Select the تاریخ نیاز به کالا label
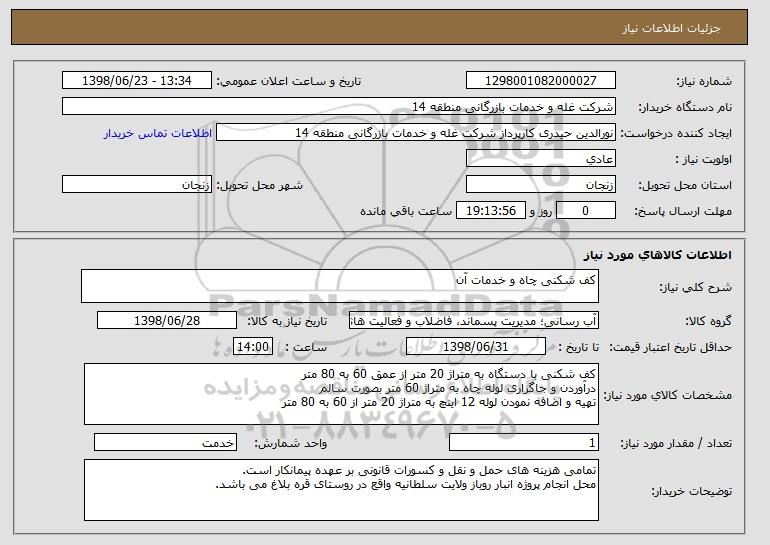The width and height of the screenshot is (770, 545). click(x=287, y=321)
